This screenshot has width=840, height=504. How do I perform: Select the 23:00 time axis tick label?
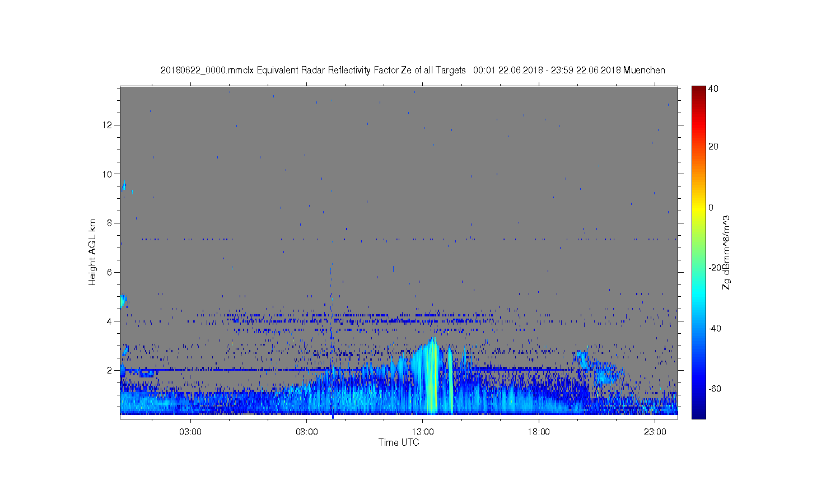tap(655, 432)
